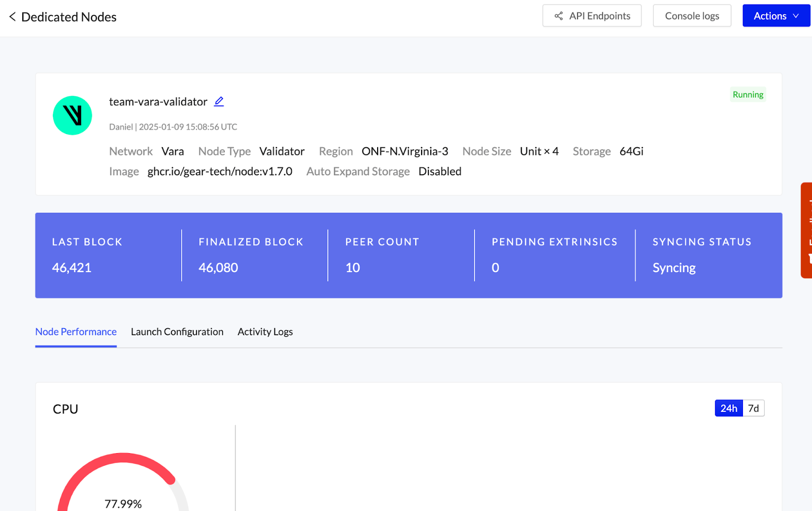The height and width of the screenshot is (511, 812).
Task: Click the pencil icon to rename node
Action: 219,102
